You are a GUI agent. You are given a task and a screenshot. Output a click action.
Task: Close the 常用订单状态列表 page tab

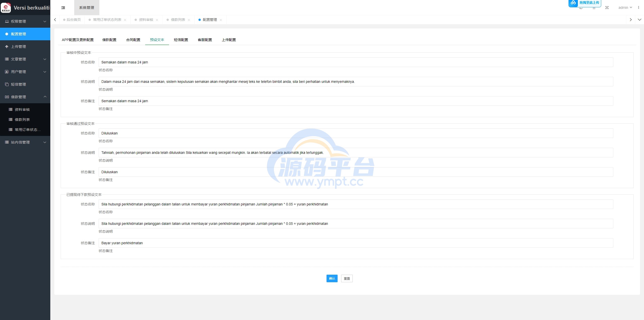pyautogui.click(x=125, y=20)
